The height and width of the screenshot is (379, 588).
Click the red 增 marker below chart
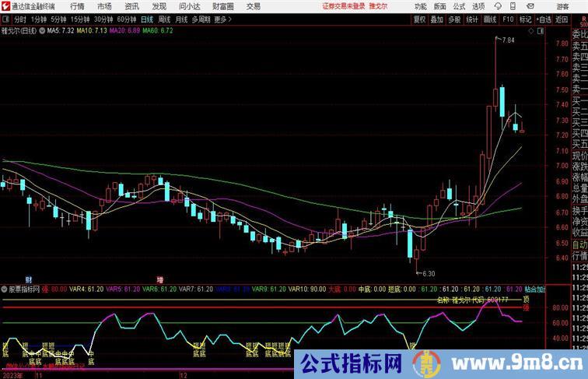pos(160,279)
